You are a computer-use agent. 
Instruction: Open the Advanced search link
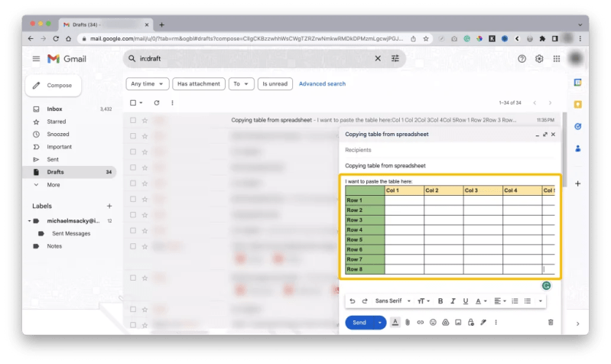point(322,84)
